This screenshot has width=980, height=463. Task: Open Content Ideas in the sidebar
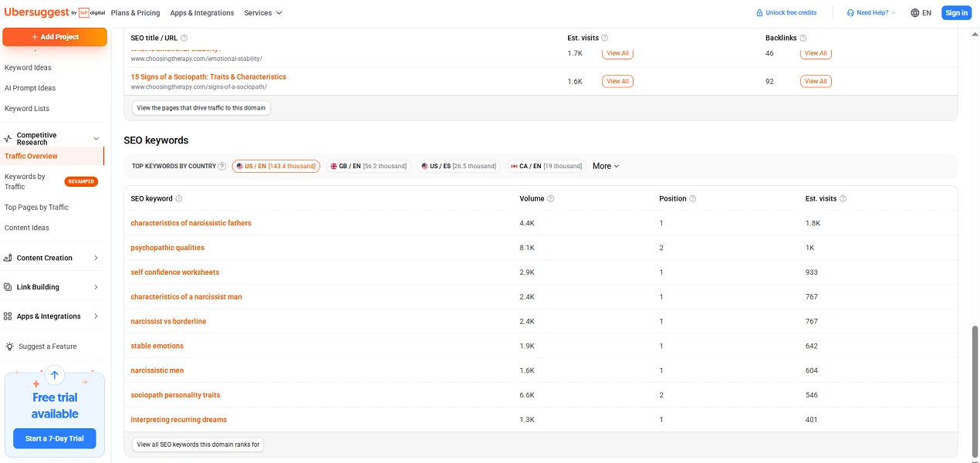27,228
